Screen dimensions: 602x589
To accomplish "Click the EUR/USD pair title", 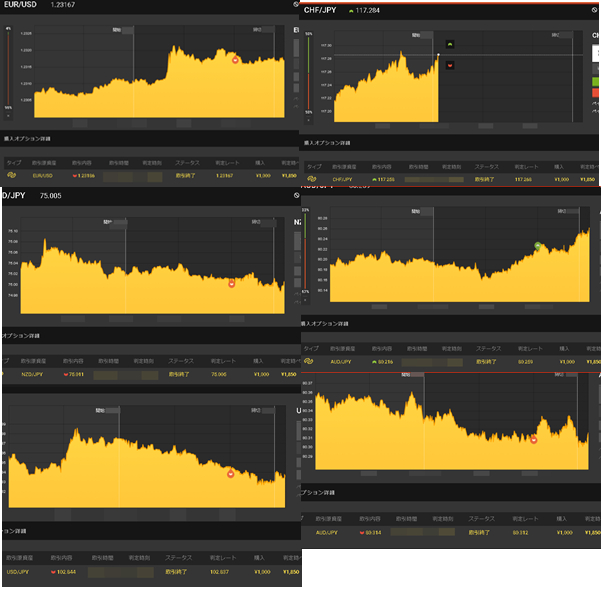I will point(21,6).
